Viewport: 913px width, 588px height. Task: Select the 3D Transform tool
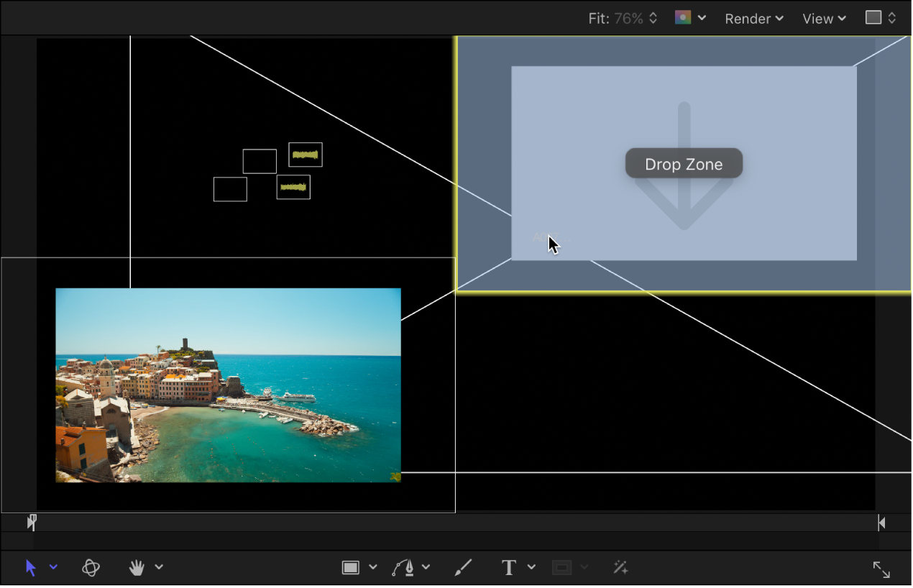(x=91, y=567)
